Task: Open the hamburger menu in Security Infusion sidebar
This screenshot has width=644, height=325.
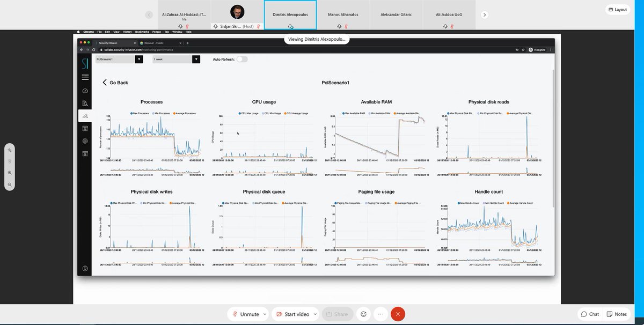Action: tap(85, 77)
